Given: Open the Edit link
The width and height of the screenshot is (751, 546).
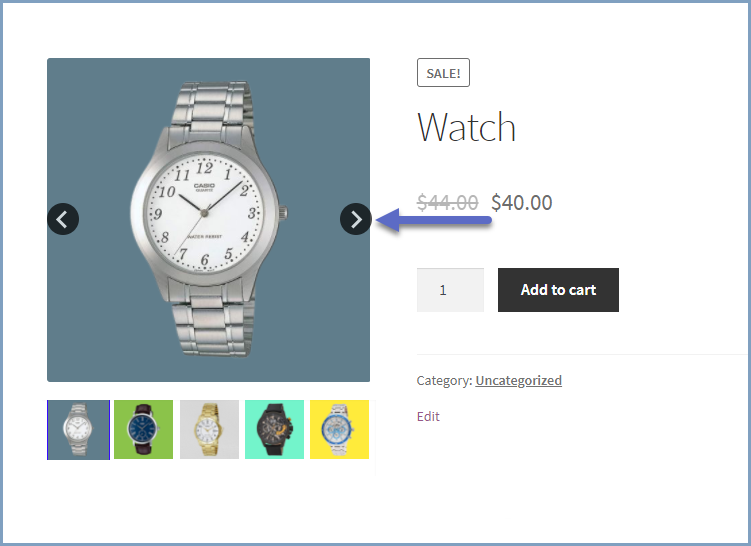Looking at the screenshot, I should [x=428, y=416].
